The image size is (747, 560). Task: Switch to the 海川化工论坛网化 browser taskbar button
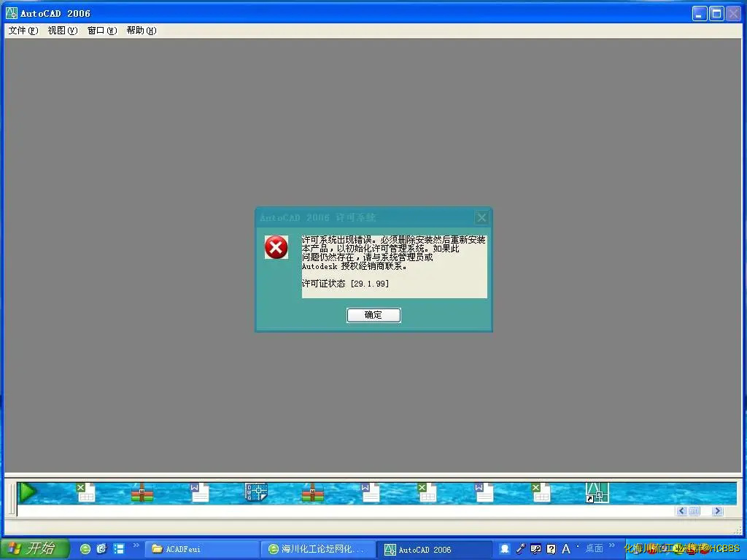(318, 550)
